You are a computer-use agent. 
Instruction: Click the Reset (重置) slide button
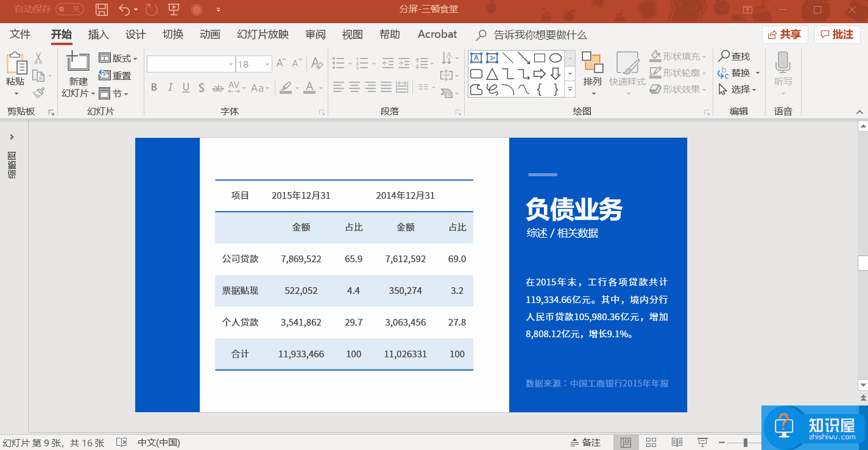(x=115, y=76)
